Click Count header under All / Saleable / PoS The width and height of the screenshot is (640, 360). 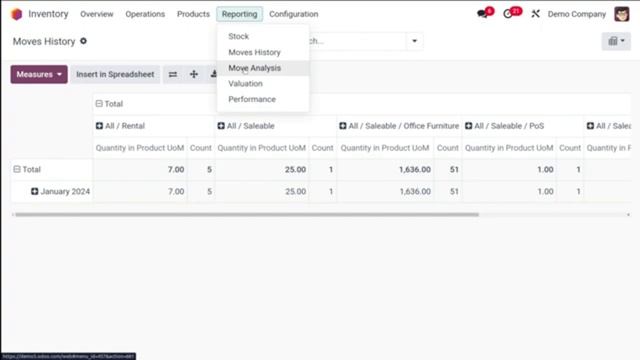pyautogui.click(x=570, y=148)
